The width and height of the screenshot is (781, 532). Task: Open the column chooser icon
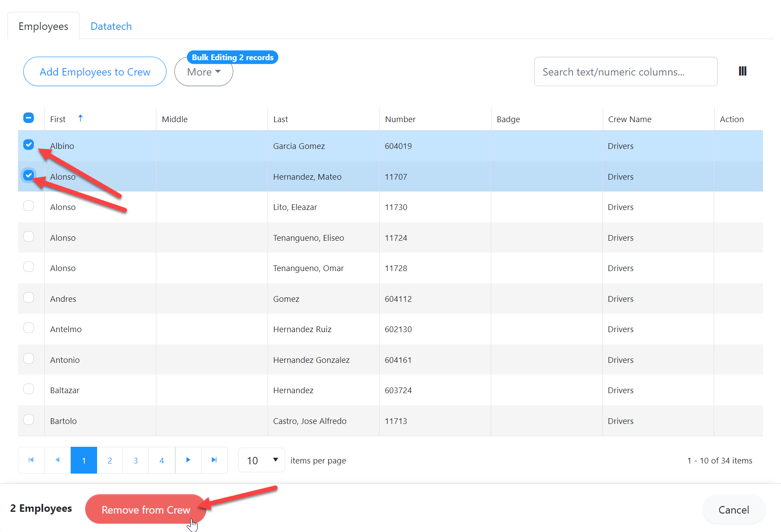742,71
